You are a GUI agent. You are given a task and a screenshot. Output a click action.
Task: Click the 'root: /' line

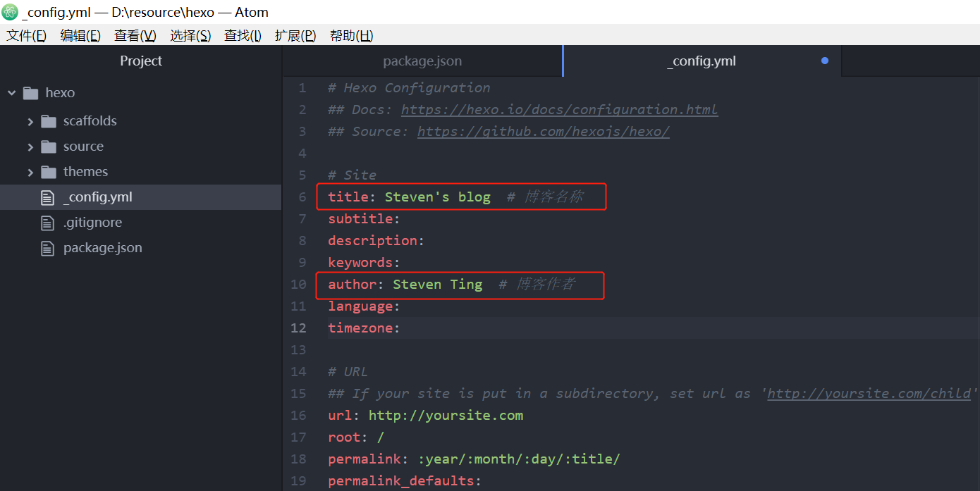coord(356,437)
